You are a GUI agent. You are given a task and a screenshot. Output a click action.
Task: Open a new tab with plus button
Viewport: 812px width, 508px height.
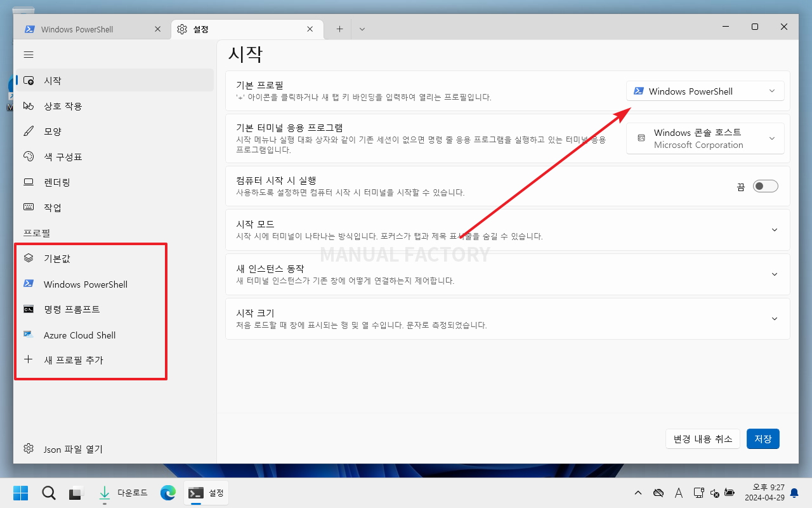(x=339, y=29)
